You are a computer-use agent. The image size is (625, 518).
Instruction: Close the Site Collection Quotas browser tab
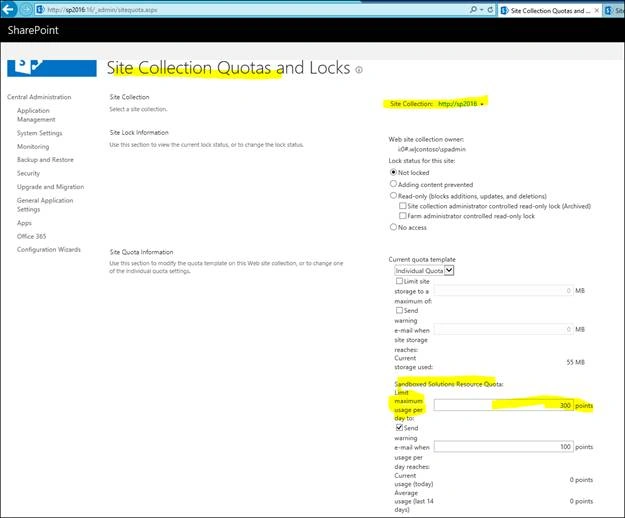pyautogui.click(x=596, y=11)
